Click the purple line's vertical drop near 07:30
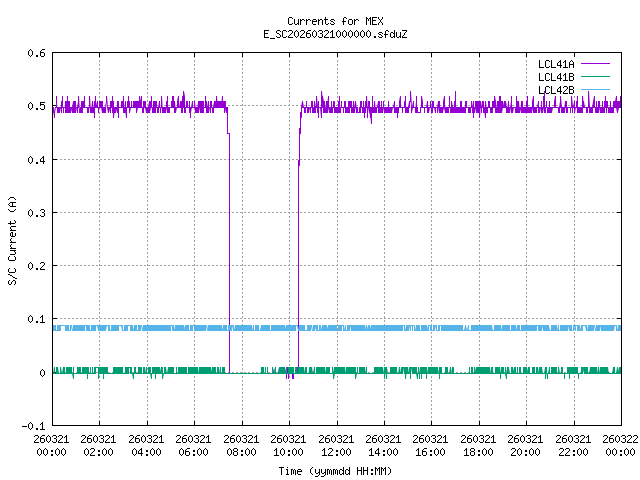Viewport: 640px width, 480px height. pyautogui.click(x=229, y=250)
